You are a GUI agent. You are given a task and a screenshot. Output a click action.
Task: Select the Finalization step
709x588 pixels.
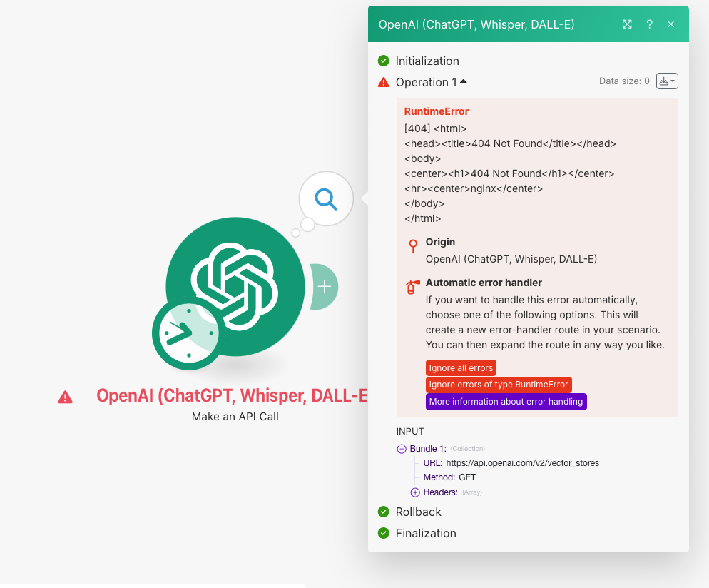(x=426, y=534)
